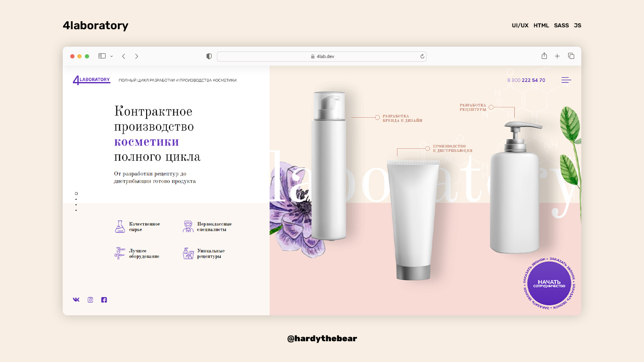644x362 pixels.
Task: Click the SASS tag
Action: tap(561, 25)
